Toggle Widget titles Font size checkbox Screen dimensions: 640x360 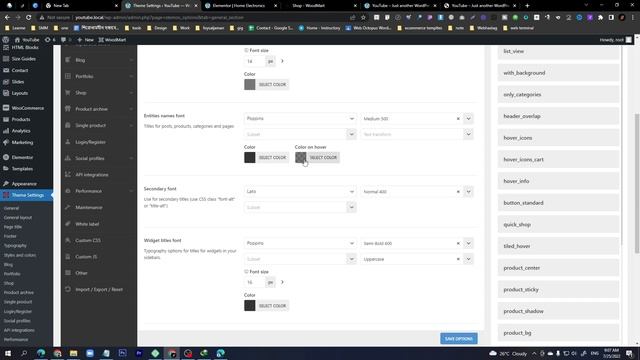click(x=246, y=271)
